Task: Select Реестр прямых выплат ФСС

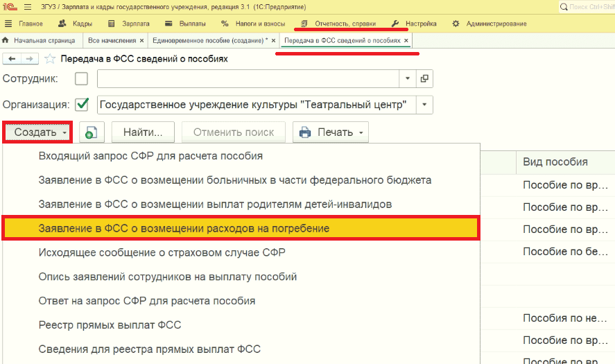Action: click(241, 324)
